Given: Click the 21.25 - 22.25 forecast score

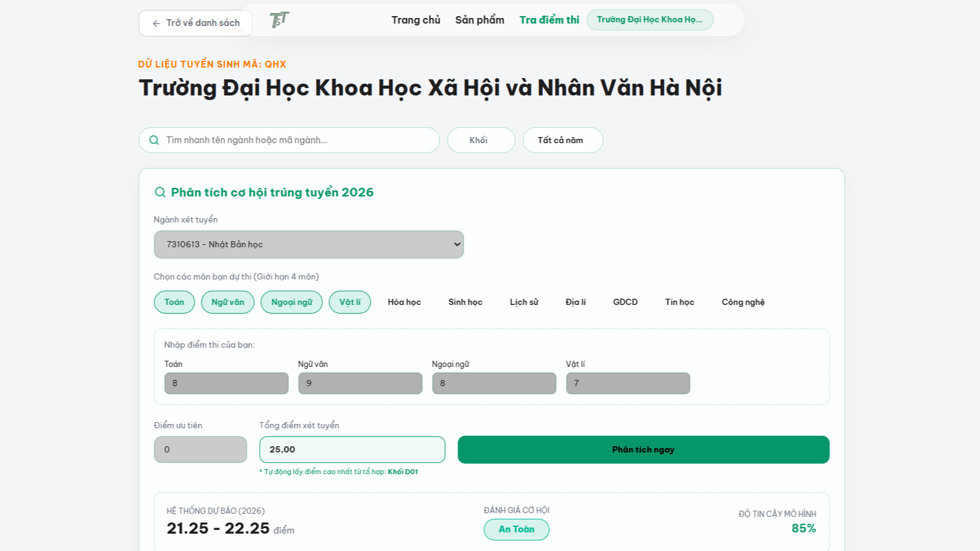Looking at the screenshot, I should click(x=218, y=528).
